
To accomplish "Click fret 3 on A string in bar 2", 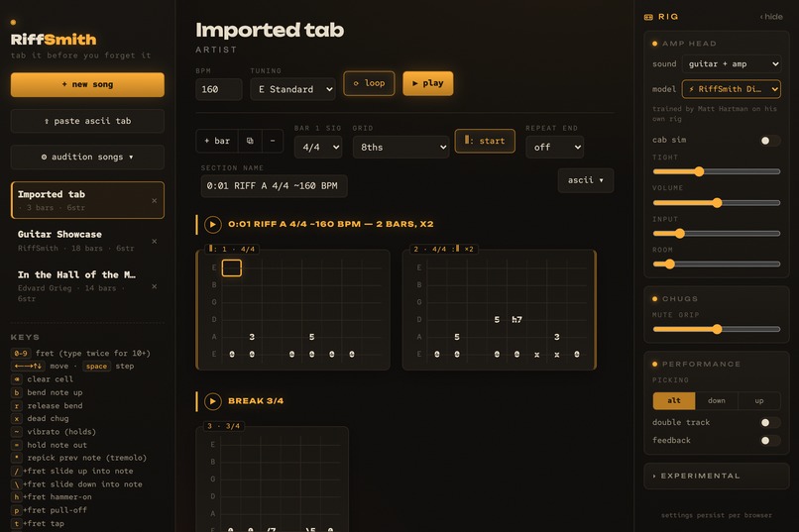I will (556, 337).
